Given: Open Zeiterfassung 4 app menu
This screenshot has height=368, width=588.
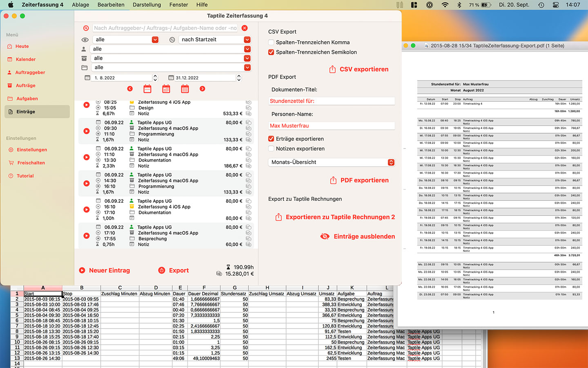Looking at the screenshot, I should [x=42, y=5].
